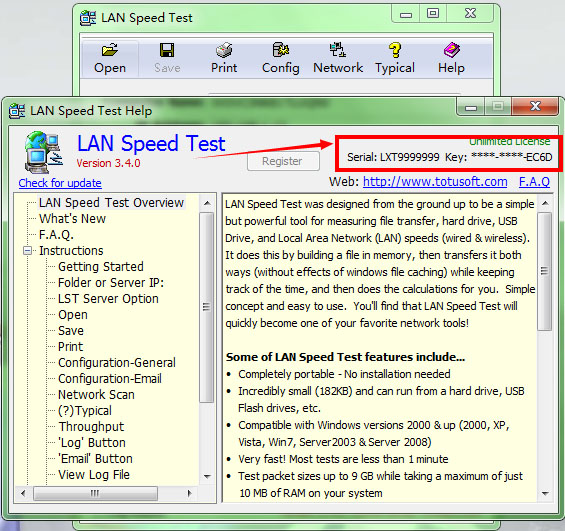Click the Save floppy disk icon
The height and width of the screenshot is (531, 565).
point(167,50)
